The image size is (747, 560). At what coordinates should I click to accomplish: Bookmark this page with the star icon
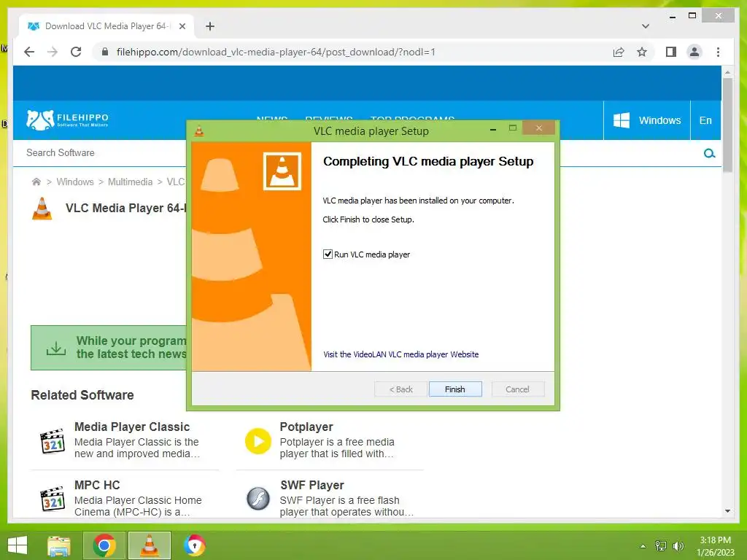(x=642, y=52)
